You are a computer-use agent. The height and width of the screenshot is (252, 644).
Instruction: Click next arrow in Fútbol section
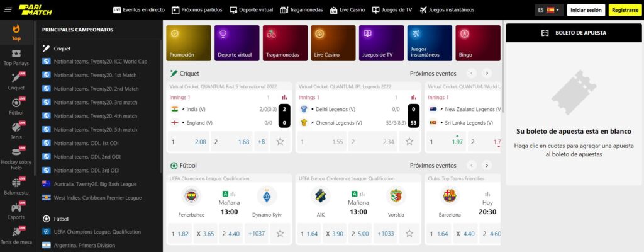point(487,166)
